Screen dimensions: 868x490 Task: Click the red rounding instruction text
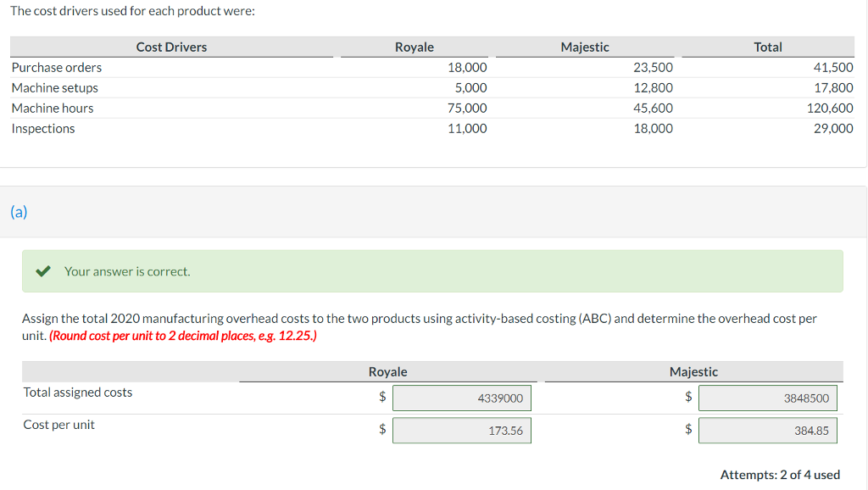[183, 336]
